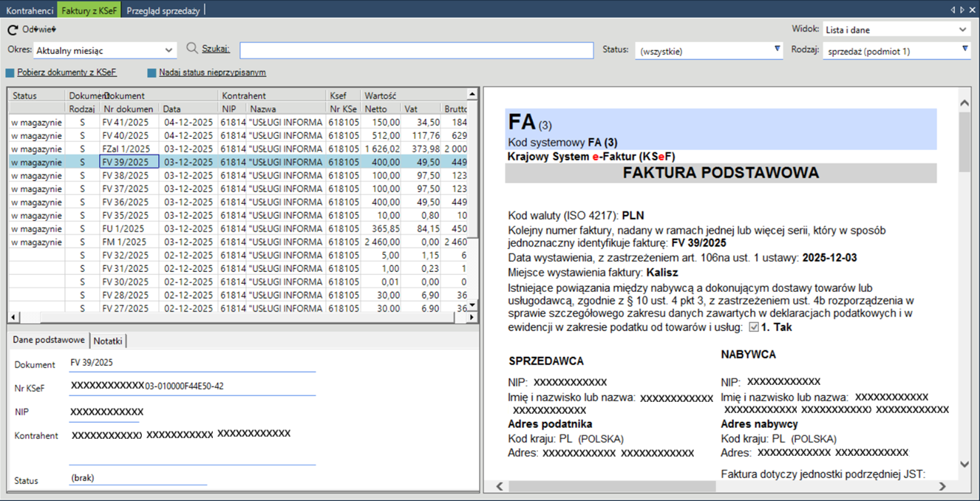Toggle the '1. Tak' checkbox in invoice preview

754,327
